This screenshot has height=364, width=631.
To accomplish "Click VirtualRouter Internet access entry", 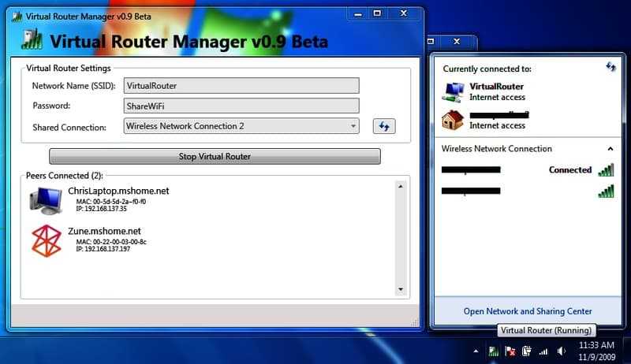I will (497, 92).
